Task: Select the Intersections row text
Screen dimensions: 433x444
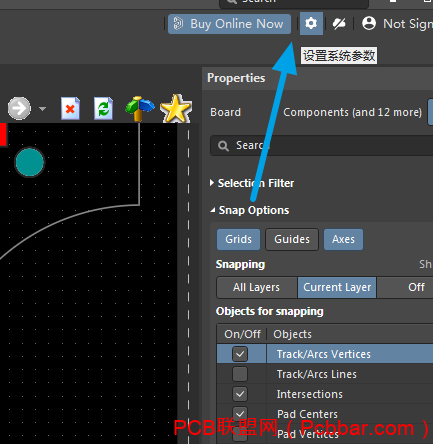Action: tap(310, 394)
